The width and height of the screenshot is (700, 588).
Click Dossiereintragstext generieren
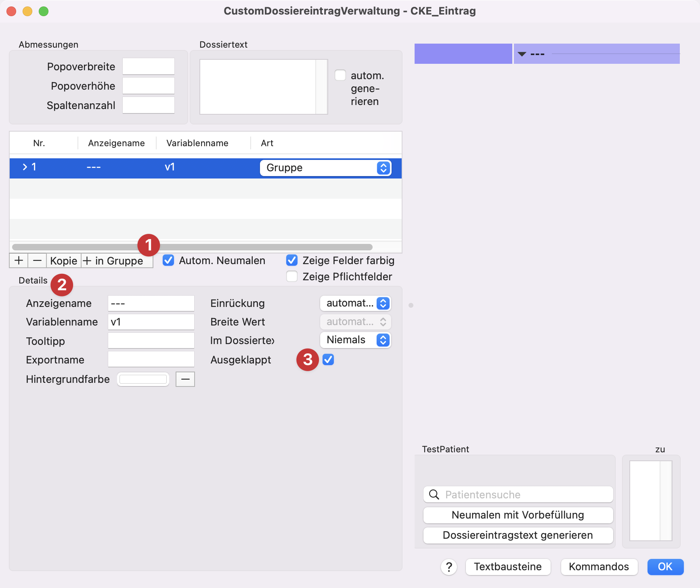(518, 535)
